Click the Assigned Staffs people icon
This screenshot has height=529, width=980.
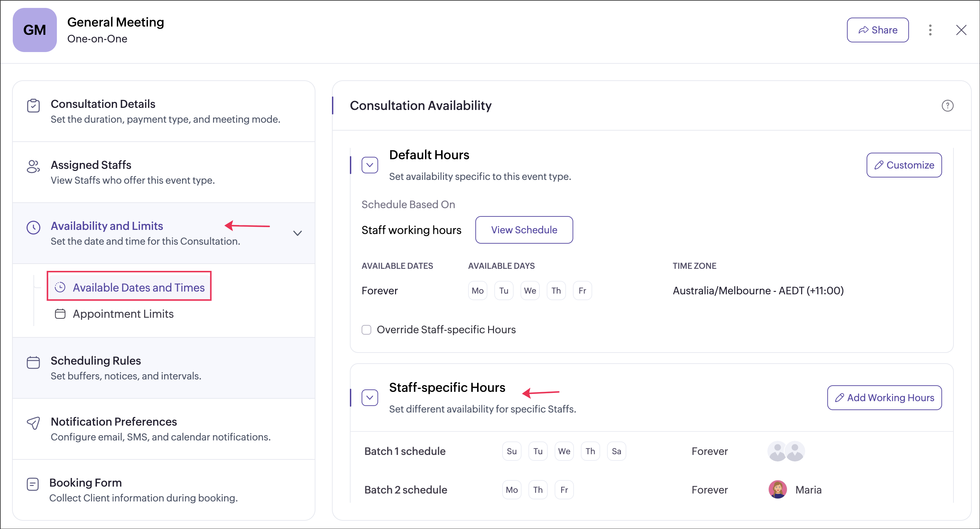click(33, 166)
